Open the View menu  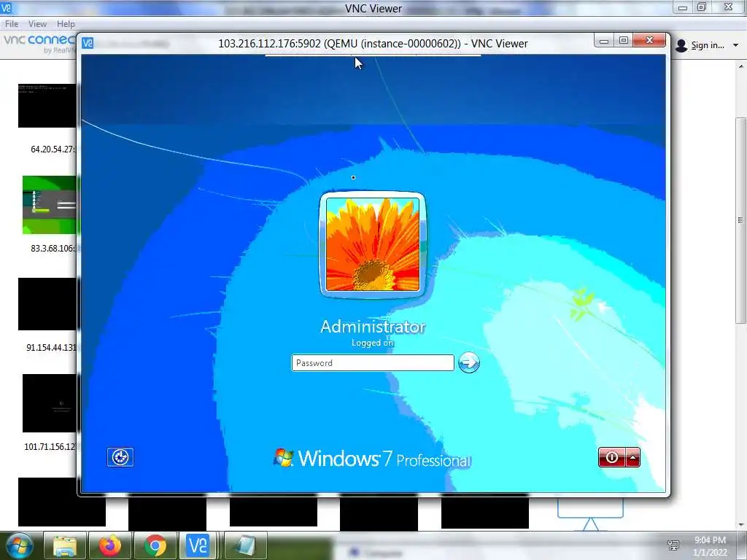tap(38, 24)
